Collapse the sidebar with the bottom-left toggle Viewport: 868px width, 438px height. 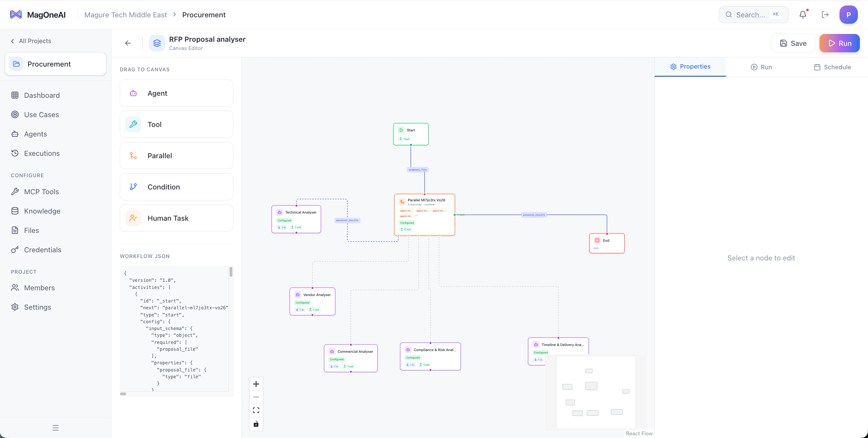[55, 427]
